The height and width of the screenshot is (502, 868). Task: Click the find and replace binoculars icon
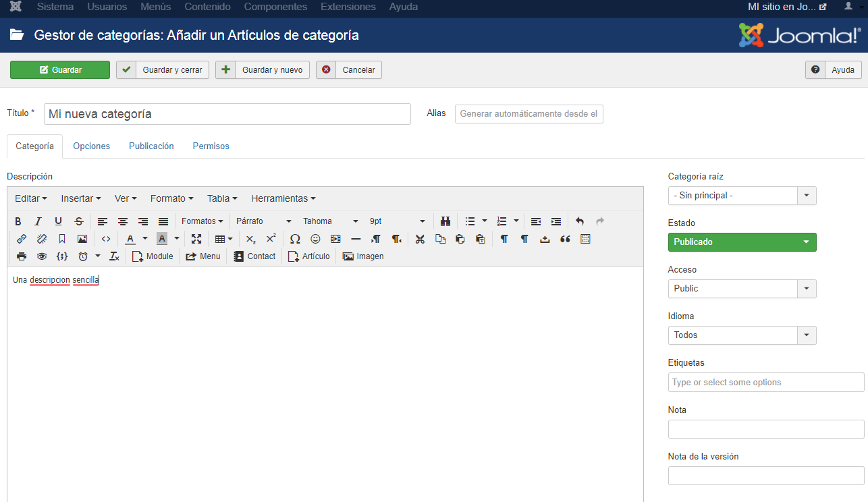pos(445,221)
